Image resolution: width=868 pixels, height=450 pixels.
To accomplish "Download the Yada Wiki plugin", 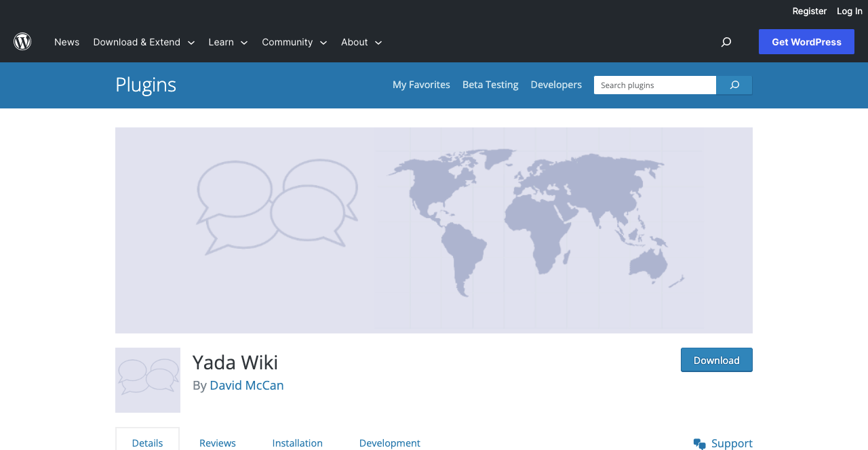I will point(717,360).
